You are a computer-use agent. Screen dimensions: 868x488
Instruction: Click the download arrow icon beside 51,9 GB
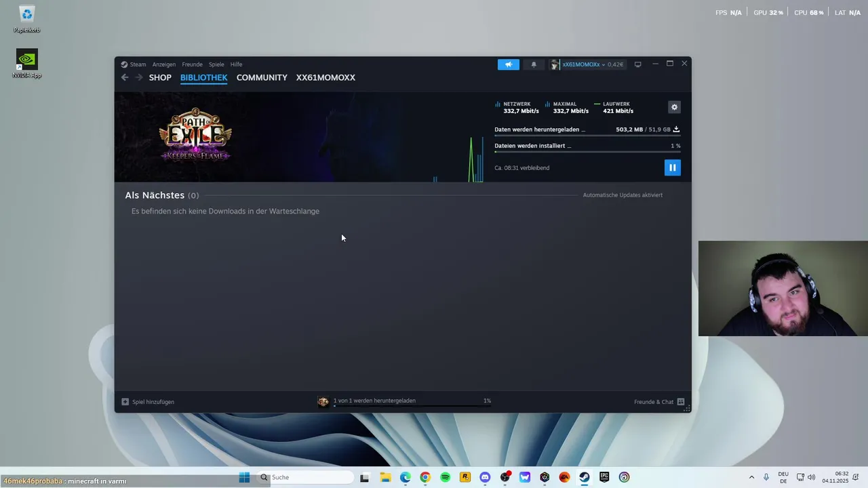click(x=676, y=129)
